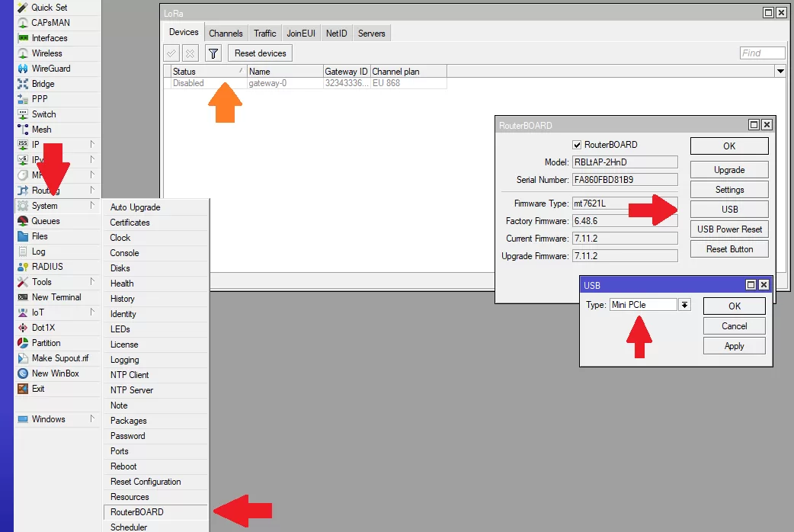Open CAPsMAN menu entry

click(x=57, y=23)
